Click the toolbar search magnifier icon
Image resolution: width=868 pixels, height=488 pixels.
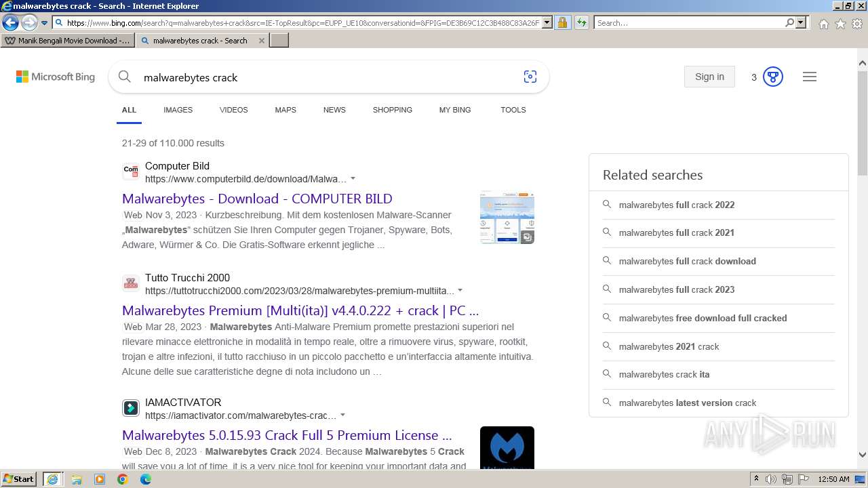(x=789, y=23)
